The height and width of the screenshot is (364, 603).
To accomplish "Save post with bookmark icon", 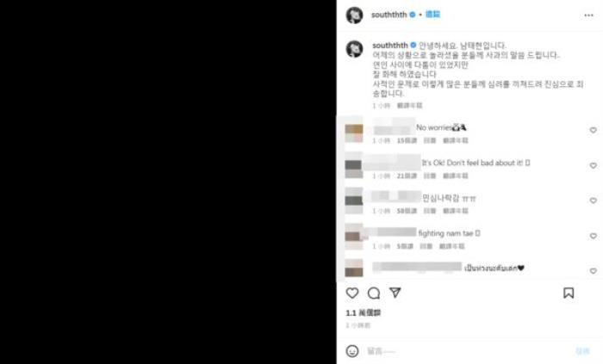I will (x=569, y=293).
